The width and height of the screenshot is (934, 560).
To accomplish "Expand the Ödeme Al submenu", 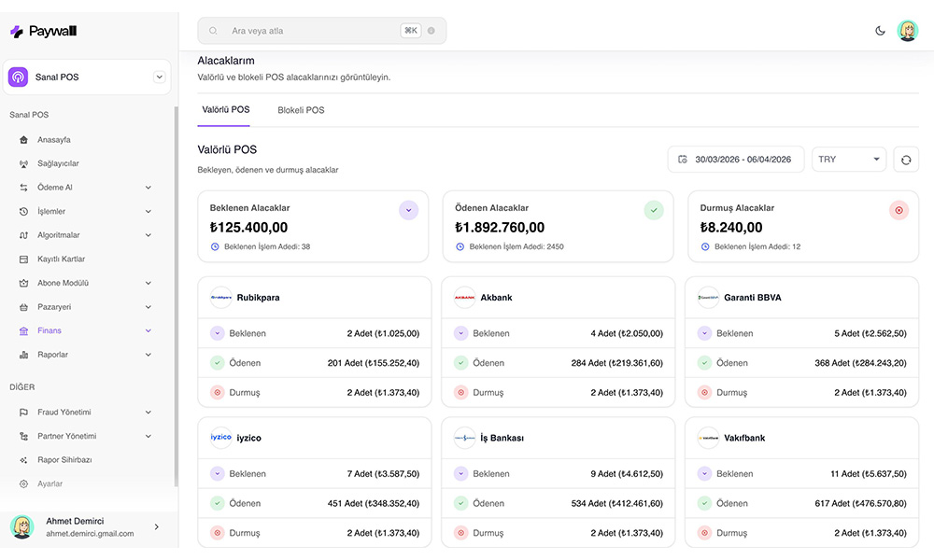I will (x=149, y=188).
